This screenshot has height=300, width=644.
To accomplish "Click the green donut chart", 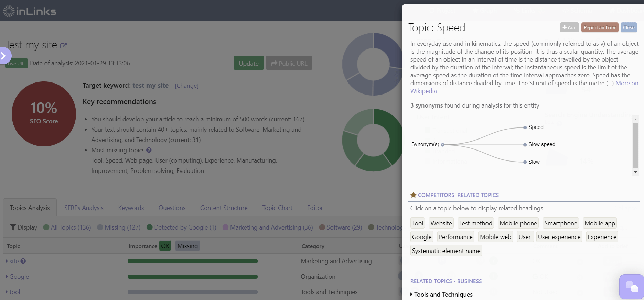I will 372,140.
